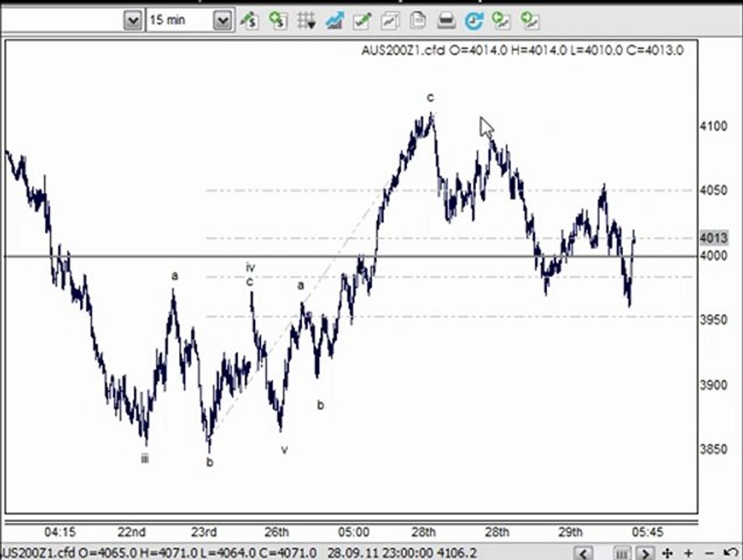The width and height of the screenshot is (743, 560).
Task: Select the wave label 'v' below the low
Action: pos(284,450)
